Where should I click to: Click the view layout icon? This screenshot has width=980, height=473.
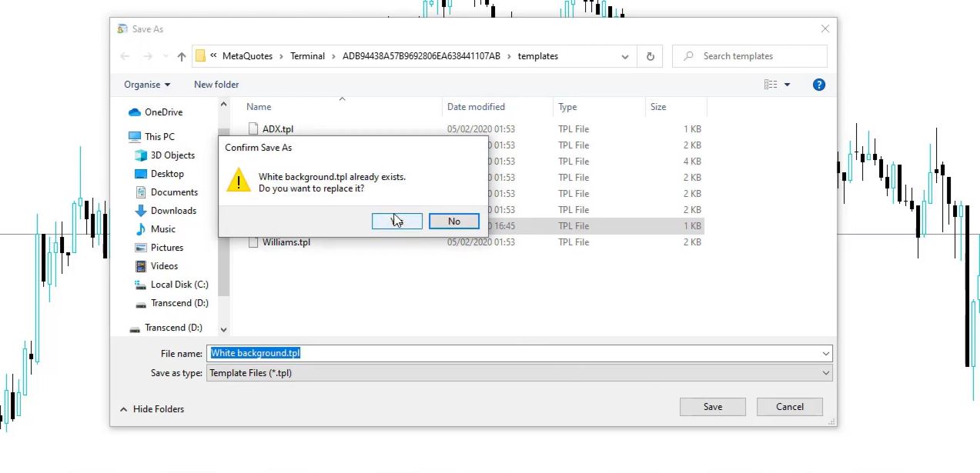click(x=771, y=85)
